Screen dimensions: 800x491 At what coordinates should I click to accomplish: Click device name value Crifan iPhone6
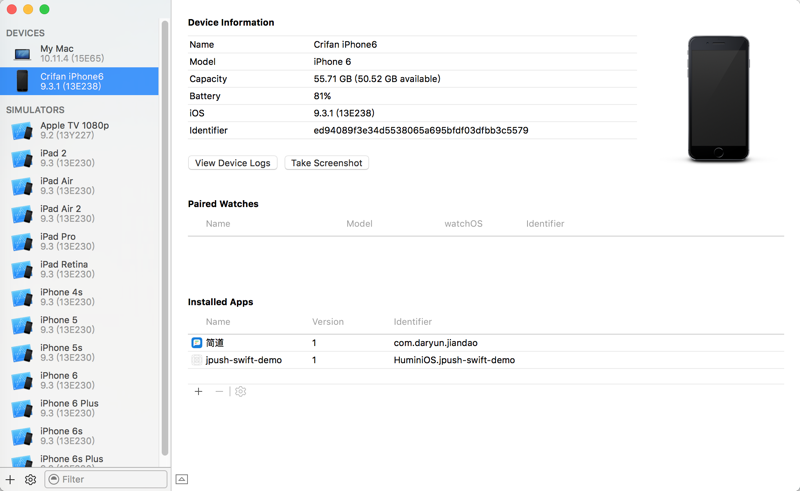coord(345,44)
